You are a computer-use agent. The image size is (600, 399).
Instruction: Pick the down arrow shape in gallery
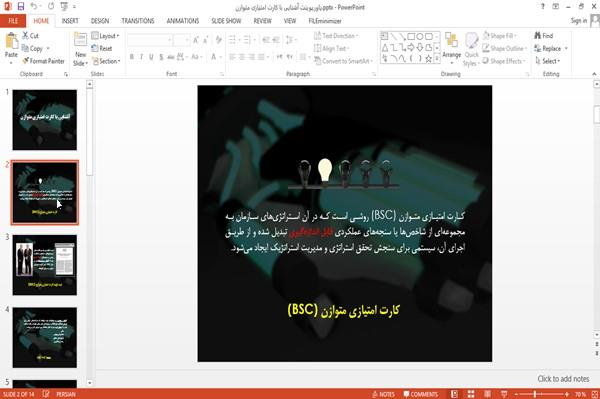420,47
